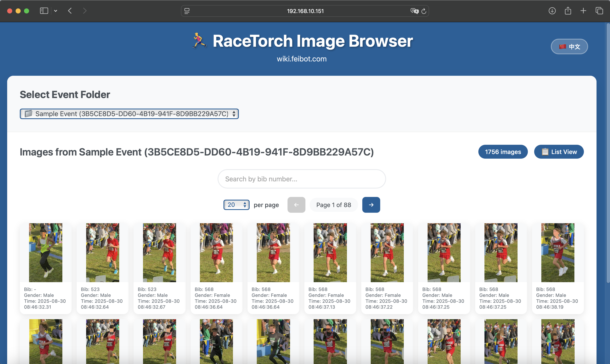
Task: Go to the next page of images
Action: pos(371,205)
